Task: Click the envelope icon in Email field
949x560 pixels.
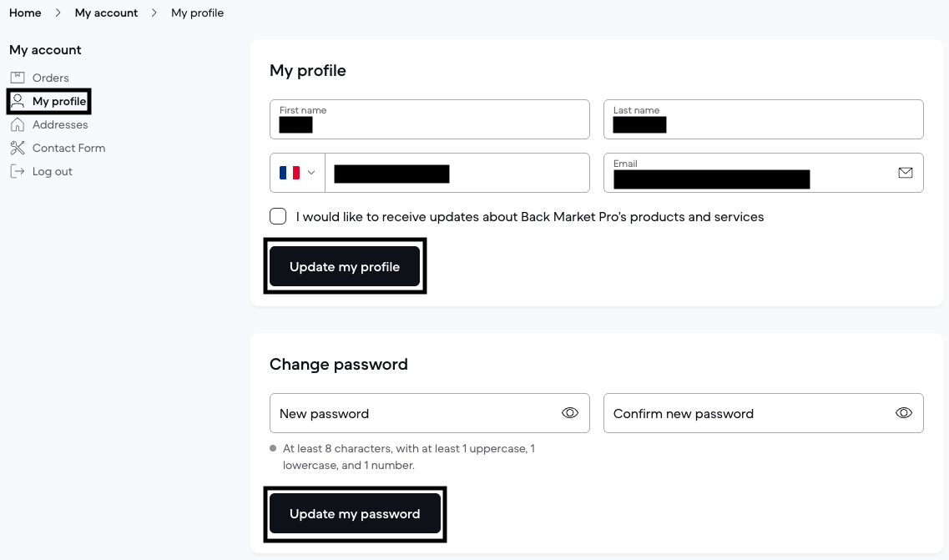Action: (x=905, y=173)
